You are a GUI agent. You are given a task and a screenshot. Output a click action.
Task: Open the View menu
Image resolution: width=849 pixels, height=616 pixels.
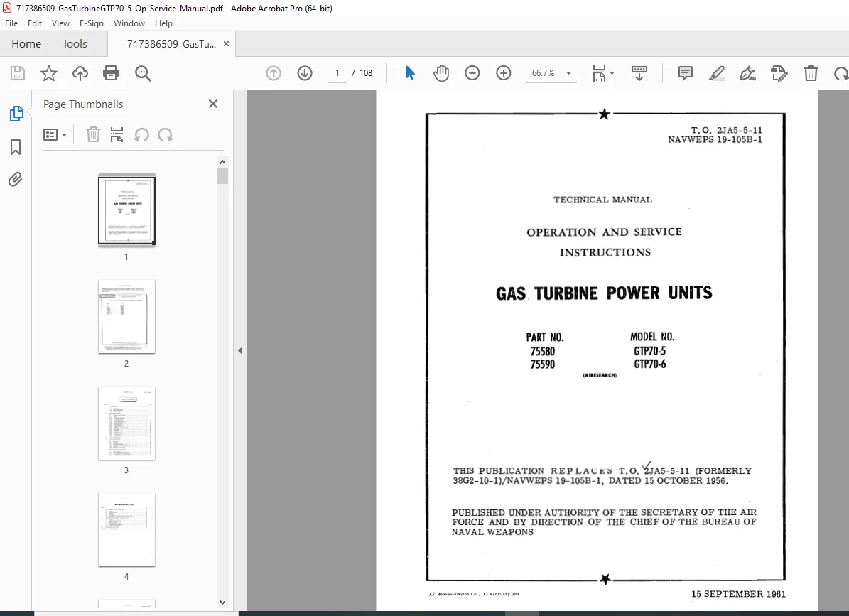60,23
